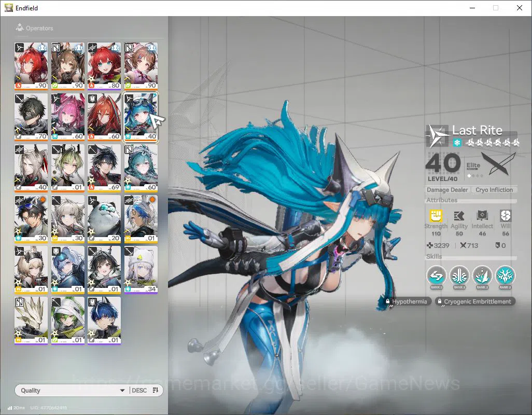Screen dimensions: 532x415
Task: Click the Operators panel title
Action: click(39, 28)
